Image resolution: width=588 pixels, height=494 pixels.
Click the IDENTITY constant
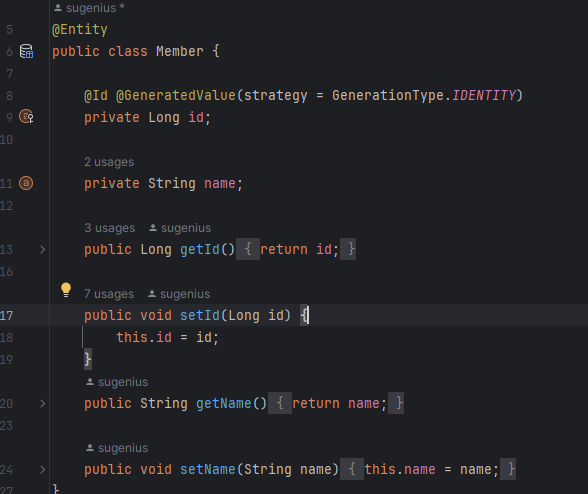coord(484,95)
